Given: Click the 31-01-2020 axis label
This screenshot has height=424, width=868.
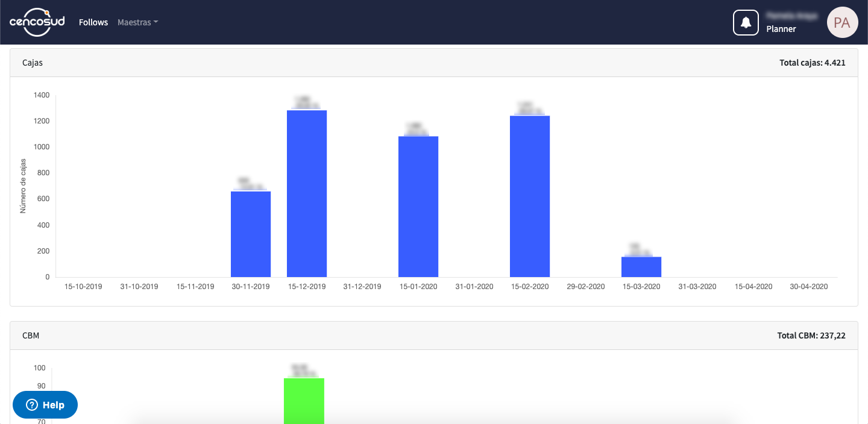Looking at the screenshot, I should pyautogui.click(x=474, y=287).
